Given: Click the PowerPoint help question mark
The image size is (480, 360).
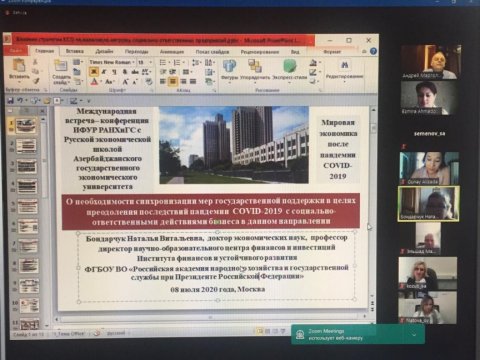Looking at the screenshot, I should click(x=373, y=51).
